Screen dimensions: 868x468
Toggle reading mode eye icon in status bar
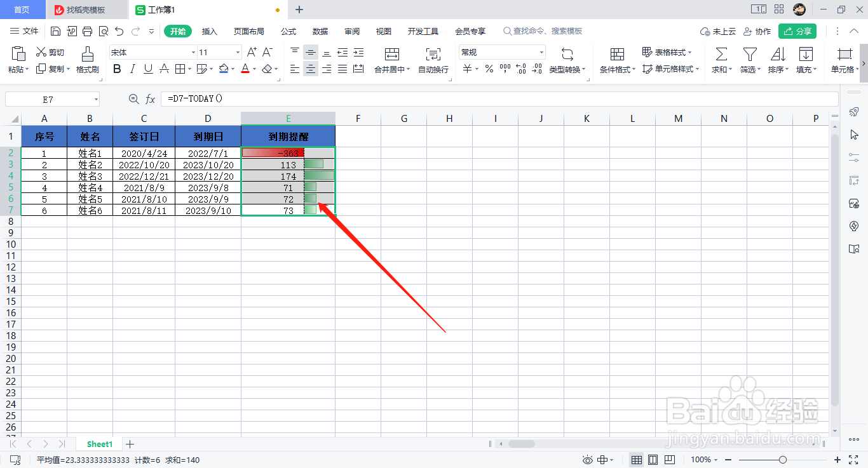[x=588, y=460]
